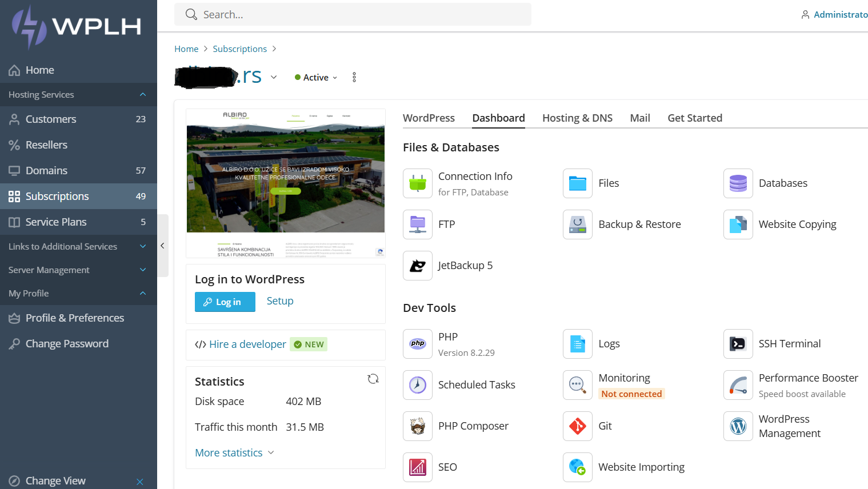Open the Monitoring magnifier icon
Viewport: 868px width, 489px height.
(x=578, y=385)
